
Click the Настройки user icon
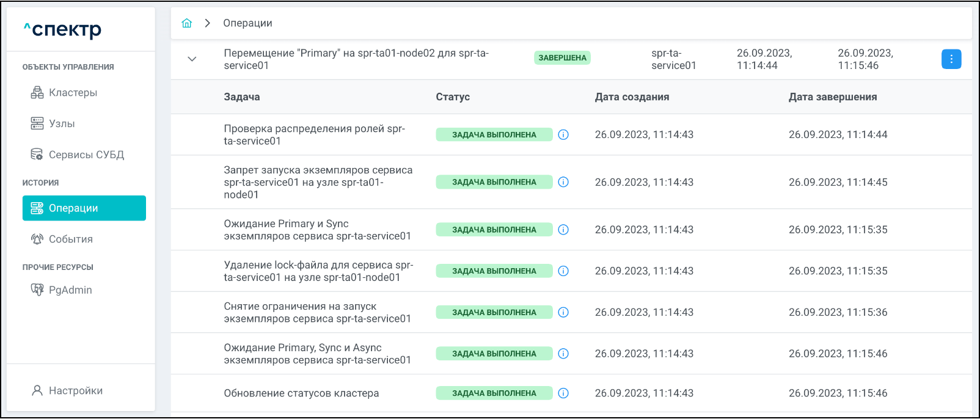click(37, 391)
